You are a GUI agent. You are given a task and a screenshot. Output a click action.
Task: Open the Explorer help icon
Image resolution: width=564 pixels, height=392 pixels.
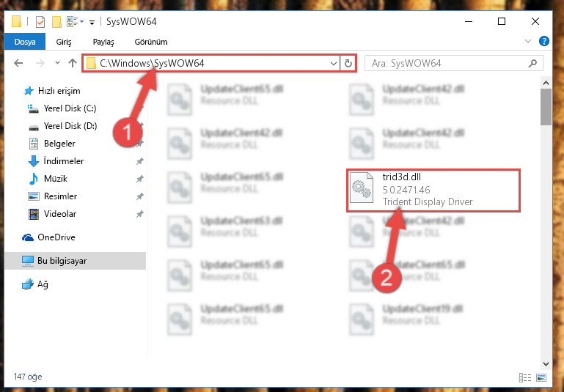544,41
